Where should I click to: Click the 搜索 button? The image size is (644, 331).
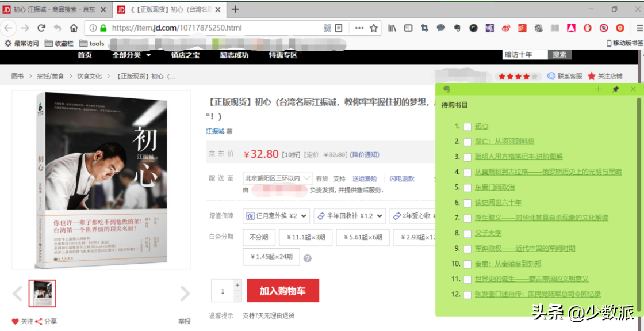click(559, 55)
